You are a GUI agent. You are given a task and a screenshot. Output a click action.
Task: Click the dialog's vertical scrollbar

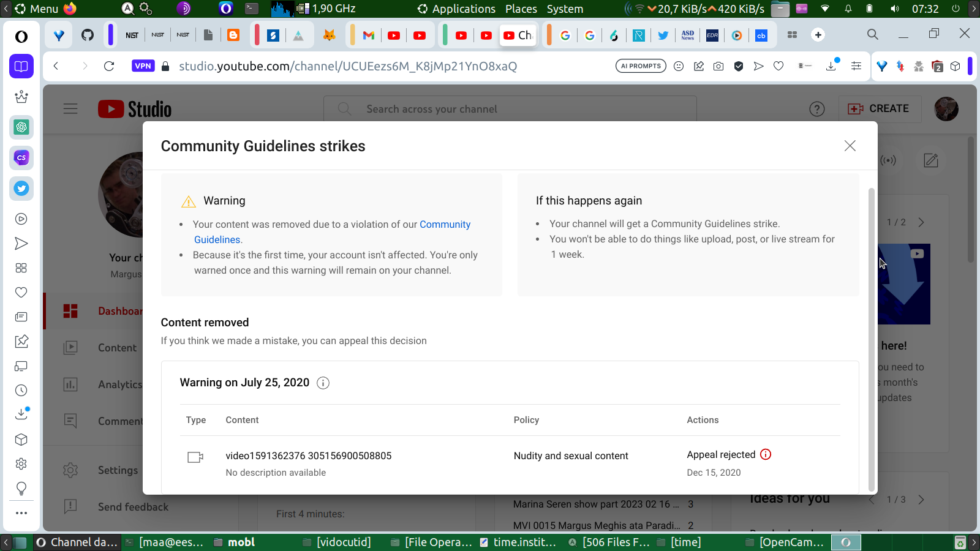(871, 340)
